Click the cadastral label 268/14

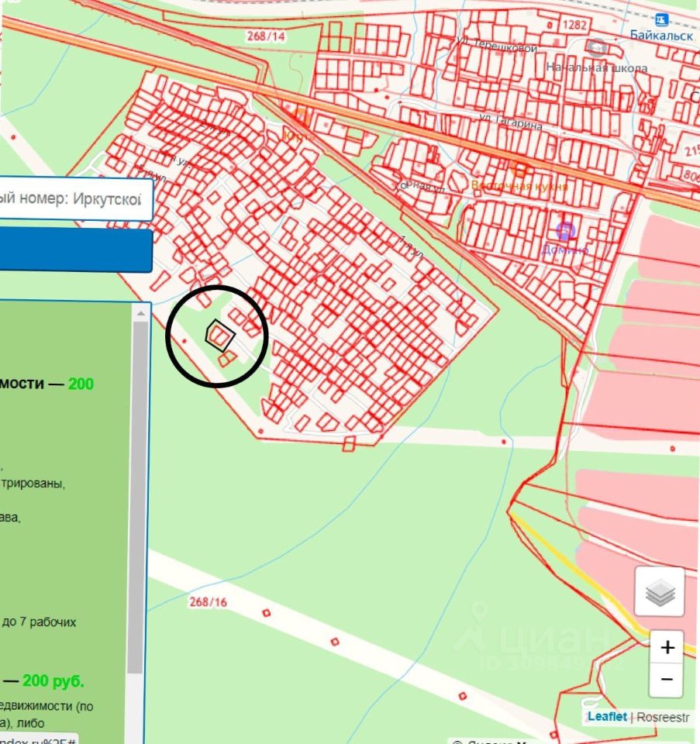click(x=265, y=36)
